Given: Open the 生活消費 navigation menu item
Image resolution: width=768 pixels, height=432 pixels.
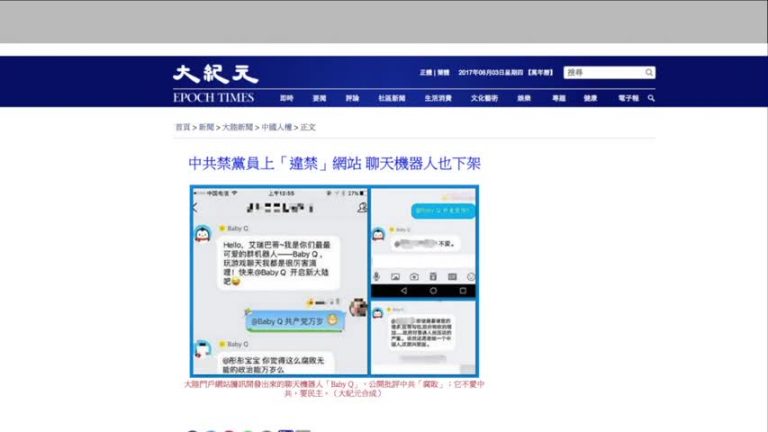Looking at the screenshot, I should tap(438, 98).
